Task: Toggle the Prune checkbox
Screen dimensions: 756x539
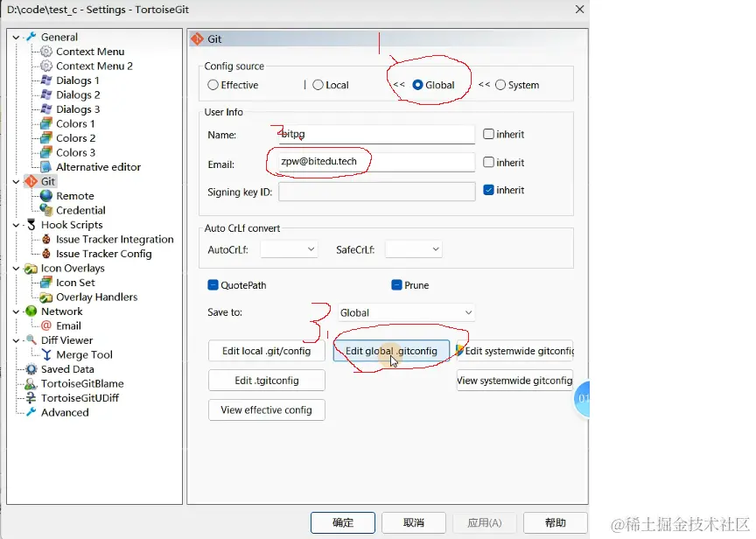Action: point(396,285)
